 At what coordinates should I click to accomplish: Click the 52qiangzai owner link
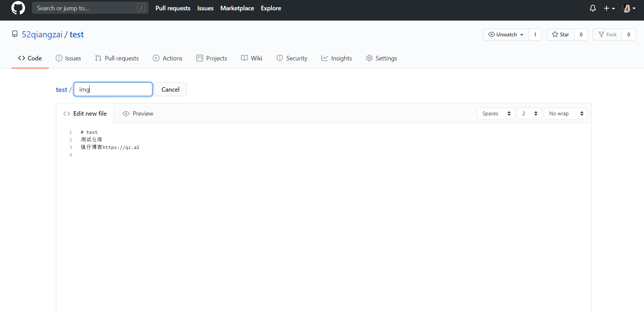pos(42,35)
